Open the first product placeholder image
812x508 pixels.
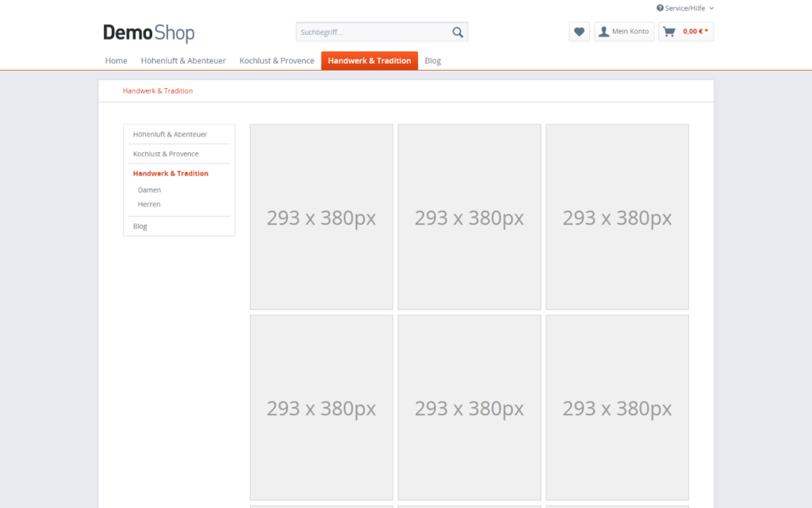point(321,217)
